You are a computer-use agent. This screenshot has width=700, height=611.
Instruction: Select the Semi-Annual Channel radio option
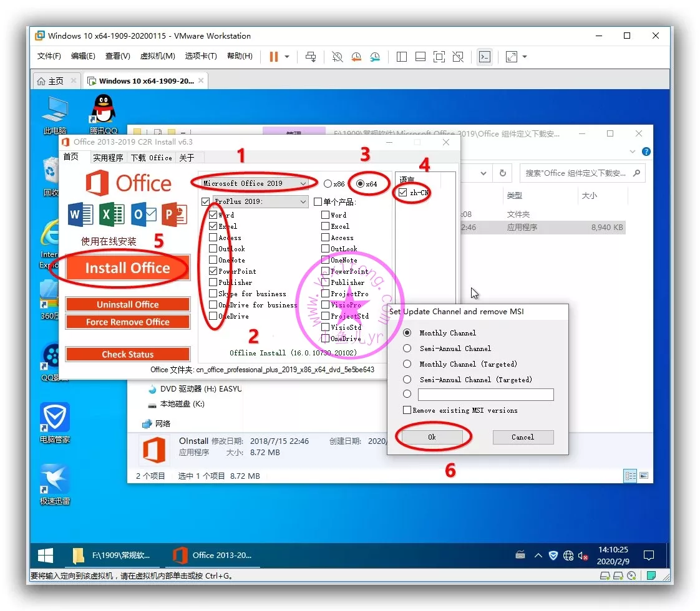click(407, 349)
